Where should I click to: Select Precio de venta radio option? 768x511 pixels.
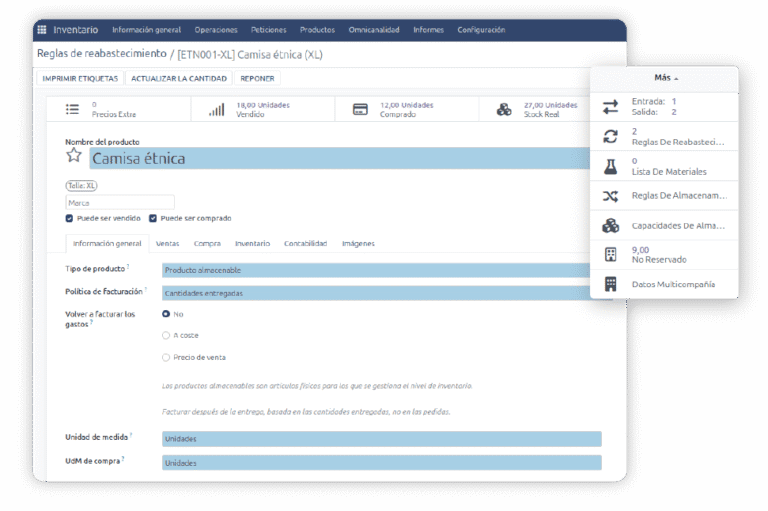[x=166, y=357]
